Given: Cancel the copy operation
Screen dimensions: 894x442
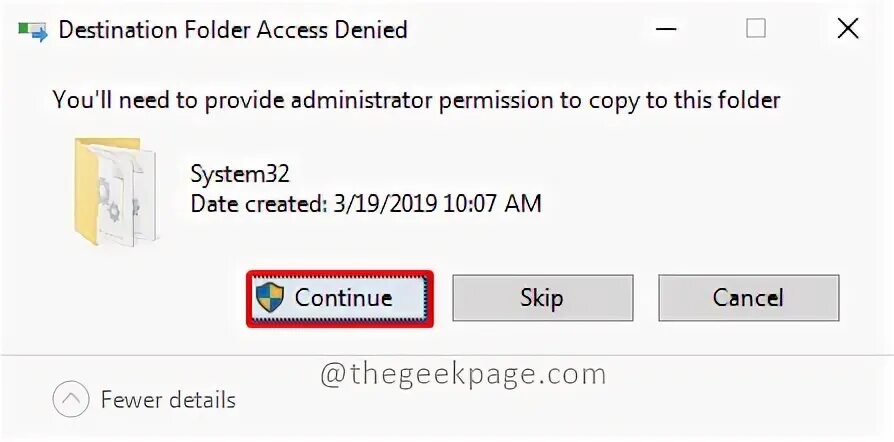Looking at the screenshot, I should click(x=748, y=298).
